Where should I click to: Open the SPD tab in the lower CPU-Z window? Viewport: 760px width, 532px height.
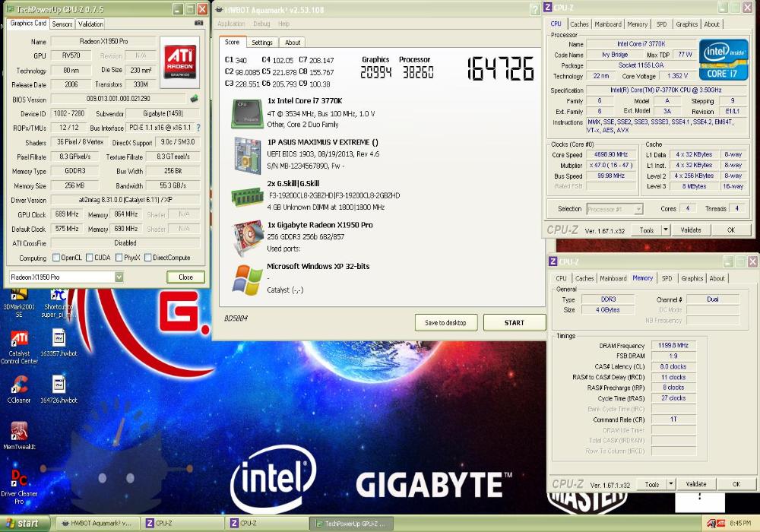point(667,278)
